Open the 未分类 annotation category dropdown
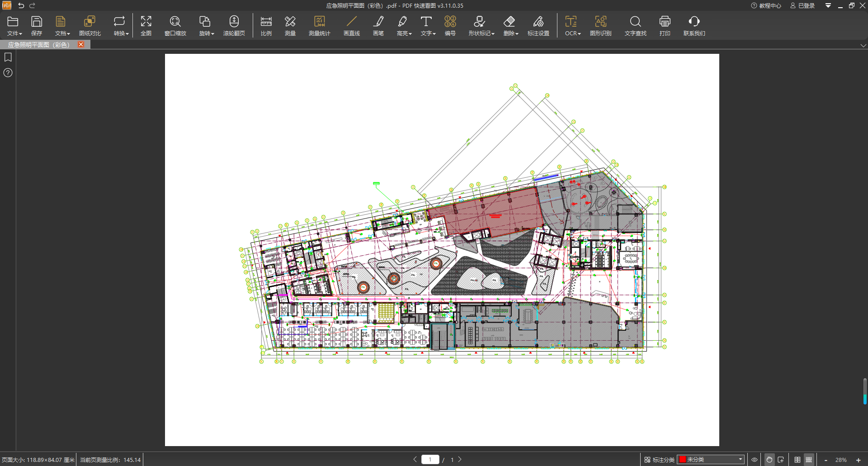The height and width of the screenshot is (466, 868). click(711, 459)
